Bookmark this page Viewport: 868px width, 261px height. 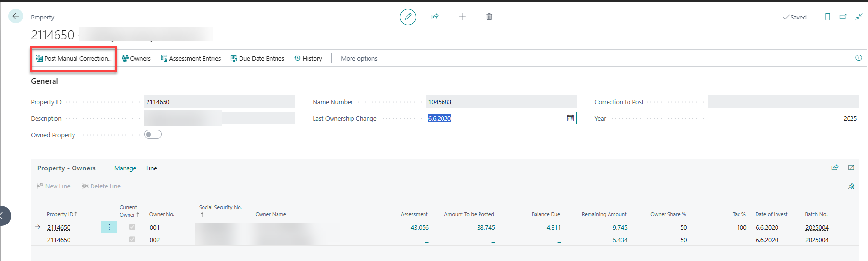(x=827, y=17)
